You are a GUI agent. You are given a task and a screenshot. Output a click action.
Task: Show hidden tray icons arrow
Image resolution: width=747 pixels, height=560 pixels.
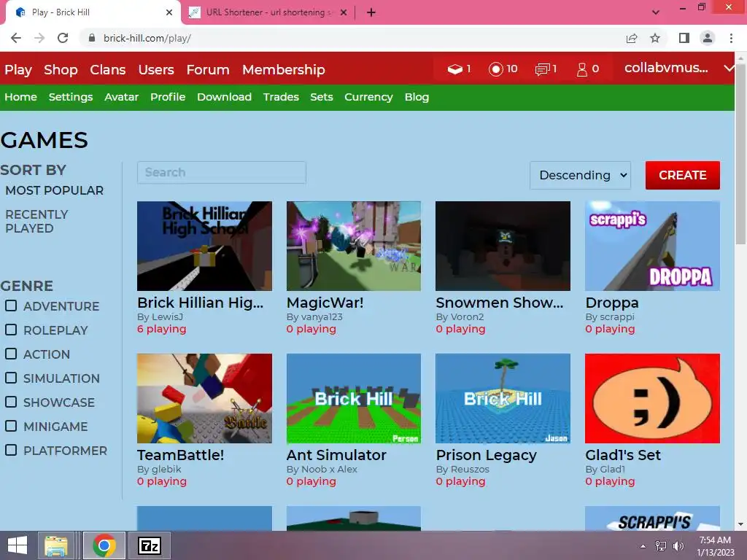(643, 546)
